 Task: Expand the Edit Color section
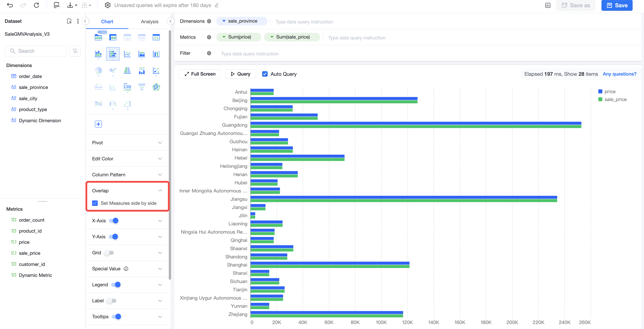pyautogui.click(x=127, y=159)
